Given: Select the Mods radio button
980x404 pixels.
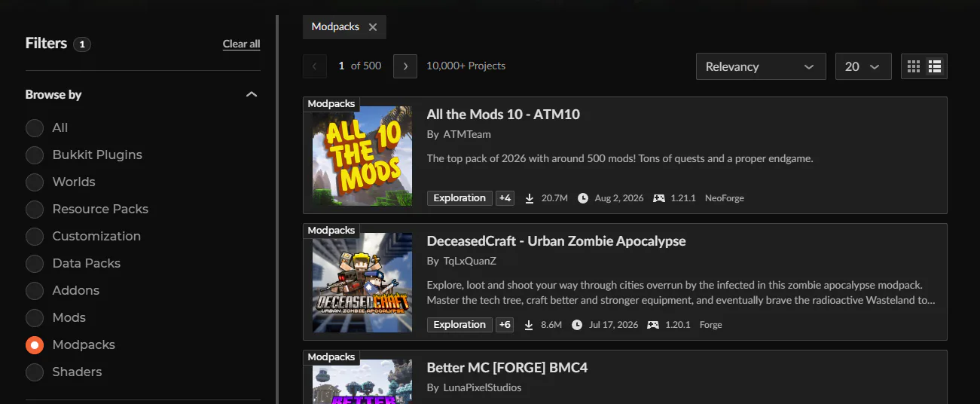Looking at the screenshot, I should (x=35, y=318).
